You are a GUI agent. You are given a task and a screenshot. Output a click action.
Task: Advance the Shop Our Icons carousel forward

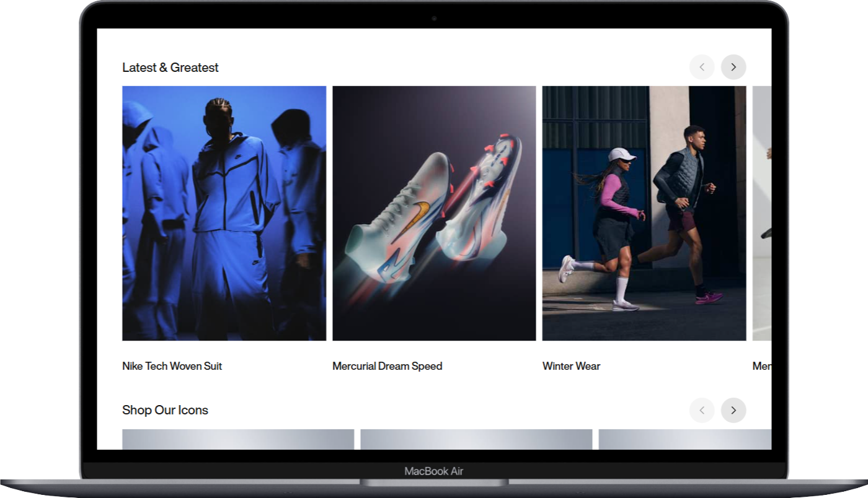[733, 410]
